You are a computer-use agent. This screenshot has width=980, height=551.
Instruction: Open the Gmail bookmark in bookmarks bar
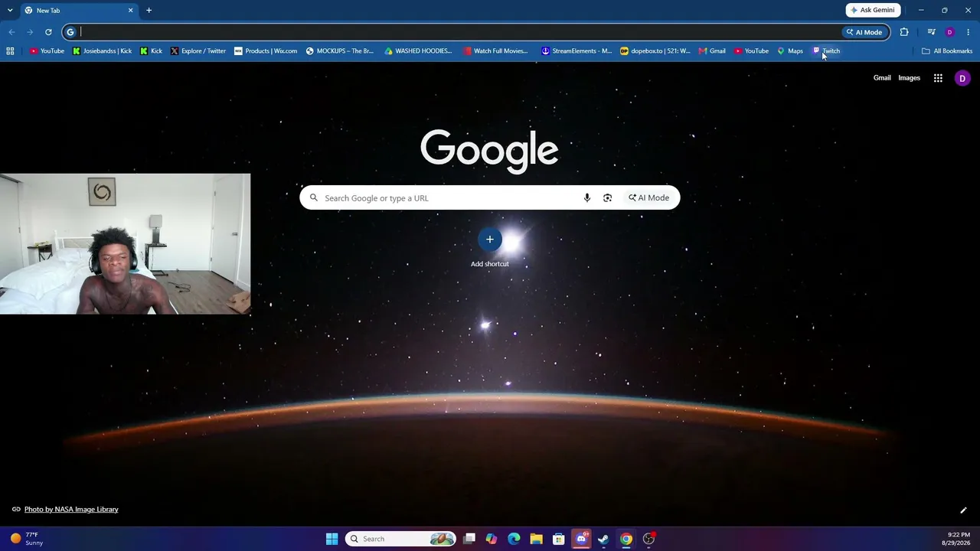(x=712, y=51)
